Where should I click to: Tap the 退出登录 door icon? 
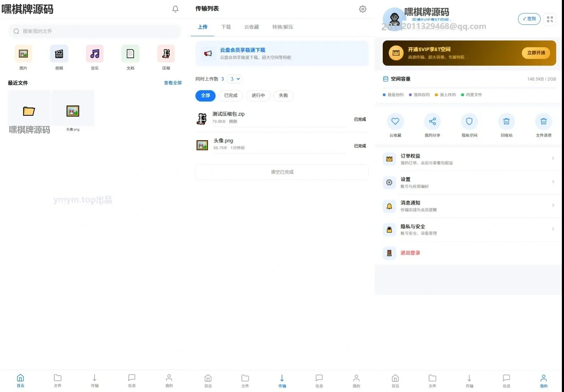(389, 253)
